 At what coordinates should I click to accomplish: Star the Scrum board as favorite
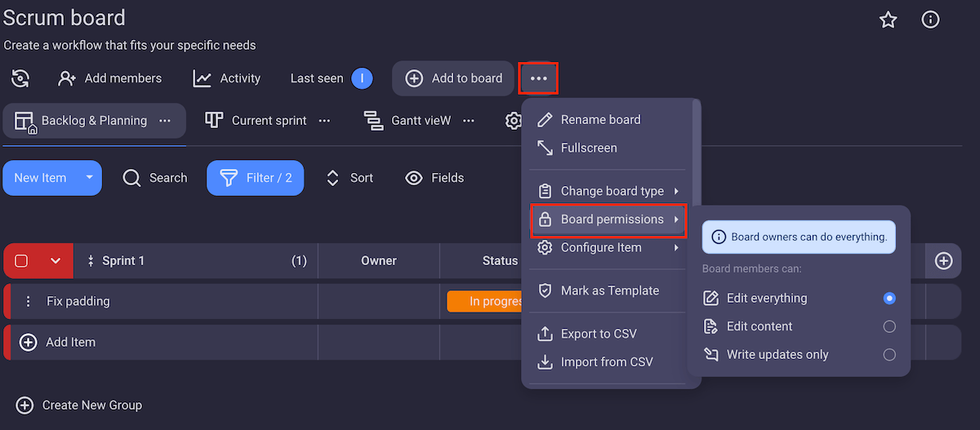coord(889,20)
